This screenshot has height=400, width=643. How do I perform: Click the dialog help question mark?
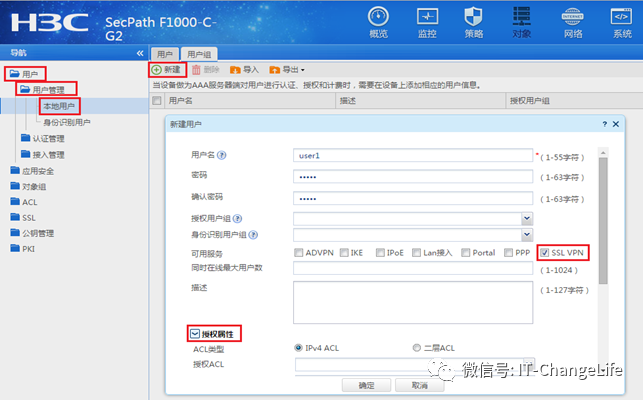604,124
